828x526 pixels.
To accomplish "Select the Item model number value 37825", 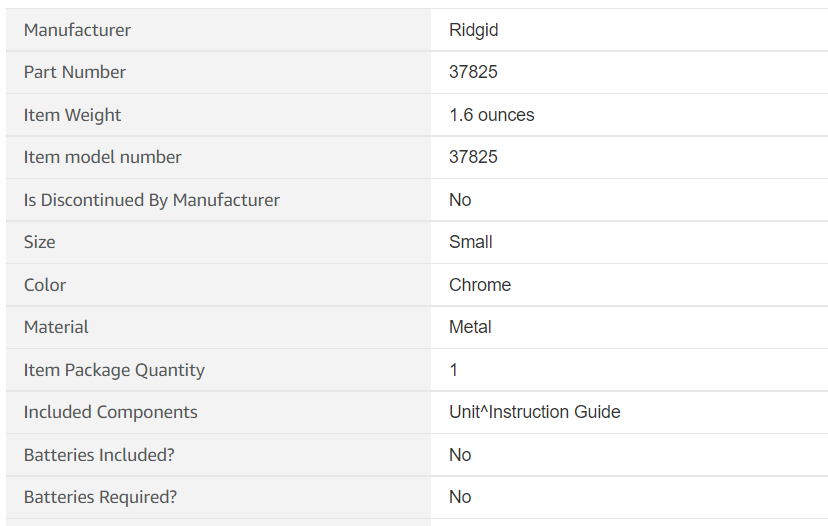I will point(473,157).
